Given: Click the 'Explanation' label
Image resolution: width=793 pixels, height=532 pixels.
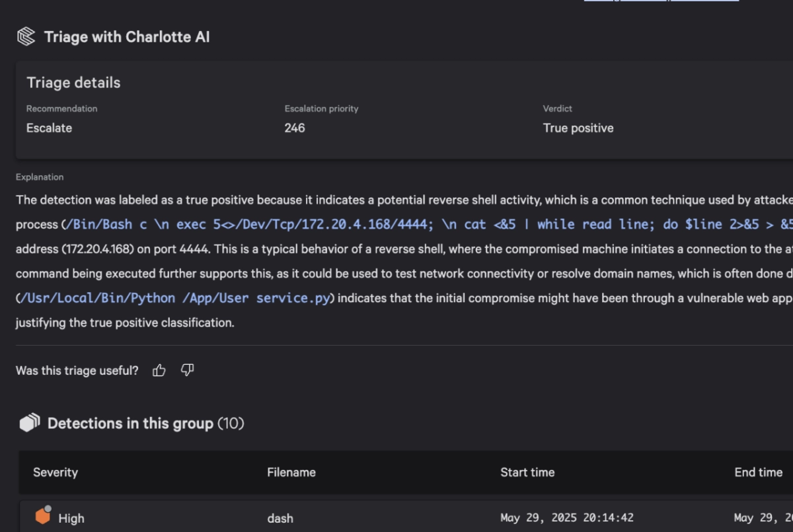Looking at the screenshot, I should [x=40, y=177].
